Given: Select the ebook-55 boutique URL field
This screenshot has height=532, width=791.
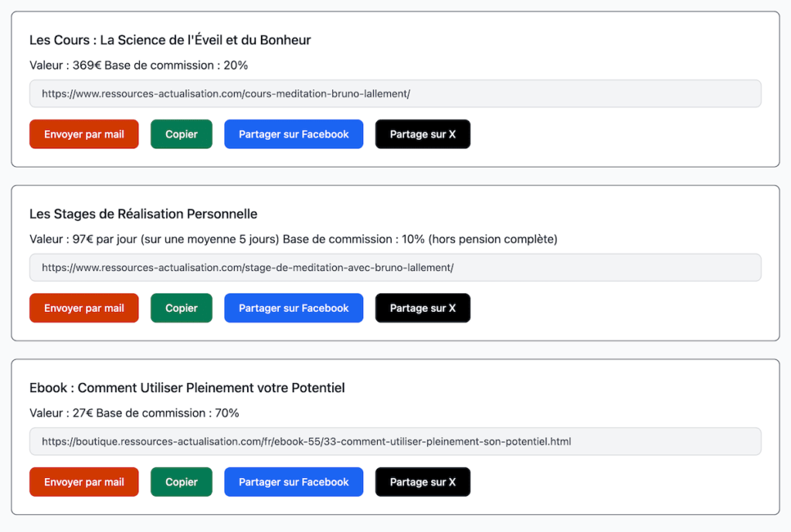Looking at the screenshot, I should [x=395, y=441].
